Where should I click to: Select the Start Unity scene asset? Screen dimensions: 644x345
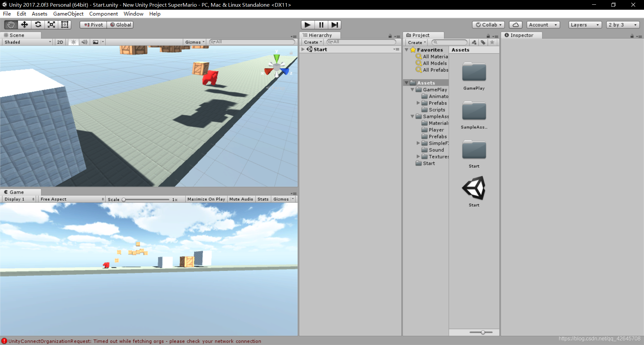pyautogui.click(x=474, y=188)
